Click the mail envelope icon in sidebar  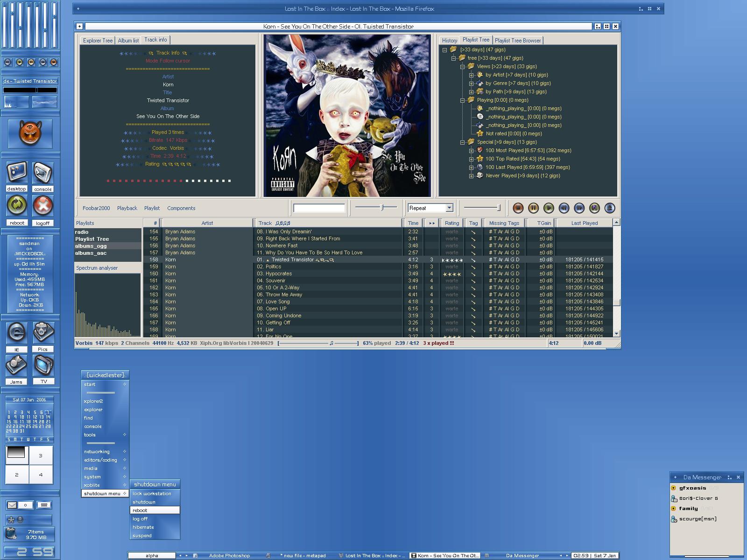[12, 505]
